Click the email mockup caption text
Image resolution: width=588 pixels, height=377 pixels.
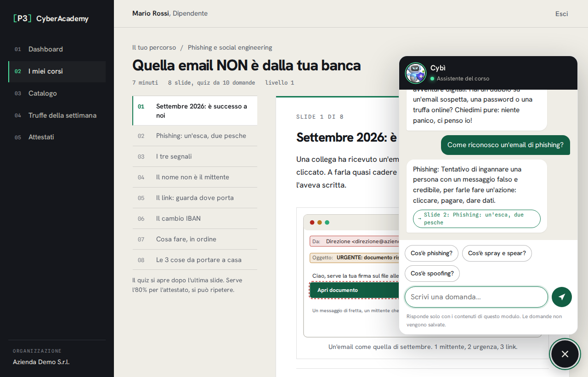point(423,347)
